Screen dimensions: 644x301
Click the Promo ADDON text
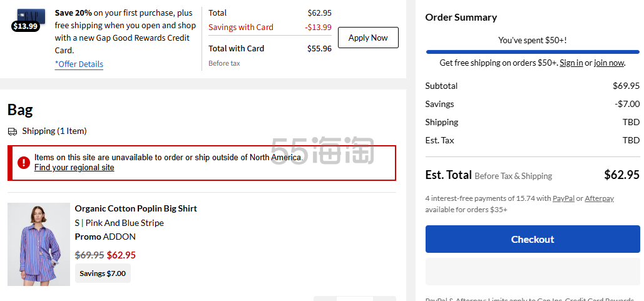click(x=105, y=237)
